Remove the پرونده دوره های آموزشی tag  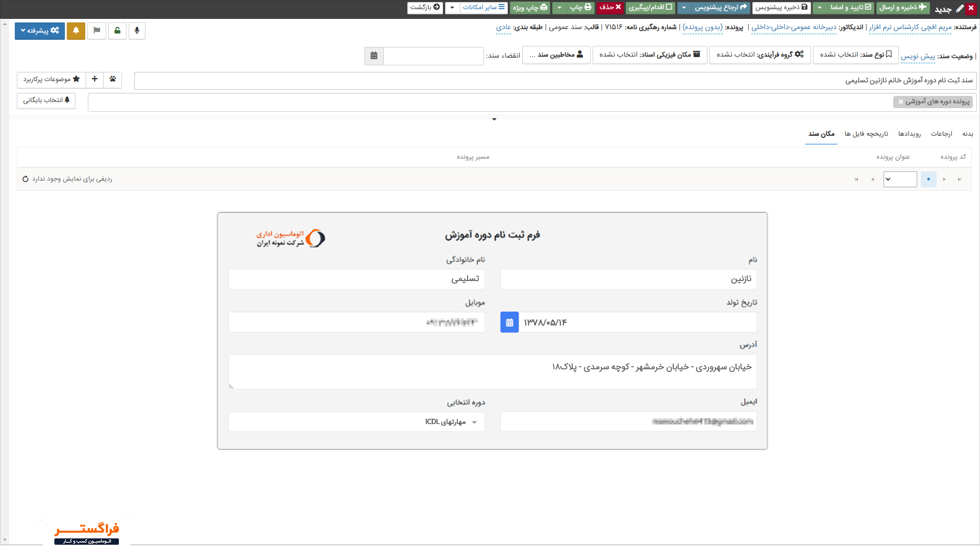click(900, 102)
